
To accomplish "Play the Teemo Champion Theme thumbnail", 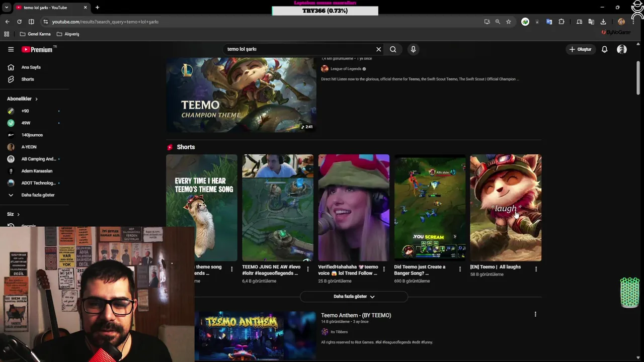I will [x=241, y=95].
